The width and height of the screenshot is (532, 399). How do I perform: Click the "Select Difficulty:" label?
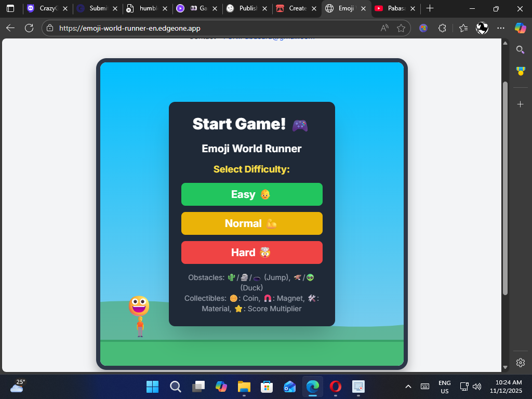tap(251, 169)
